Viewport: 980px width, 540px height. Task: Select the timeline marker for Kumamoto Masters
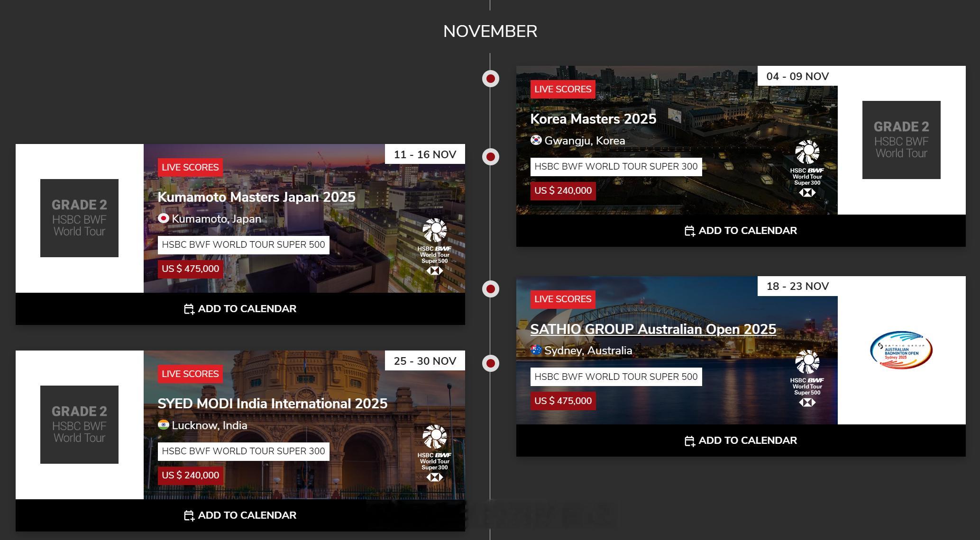tap(491, 156)
